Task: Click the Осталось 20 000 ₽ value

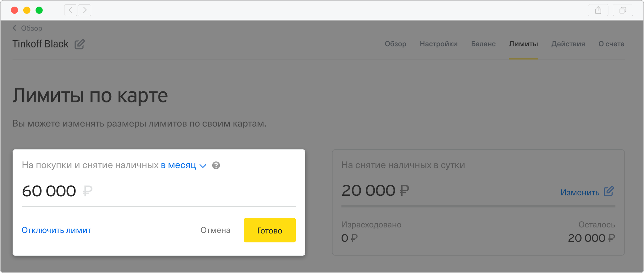Action: coord(591,238)
